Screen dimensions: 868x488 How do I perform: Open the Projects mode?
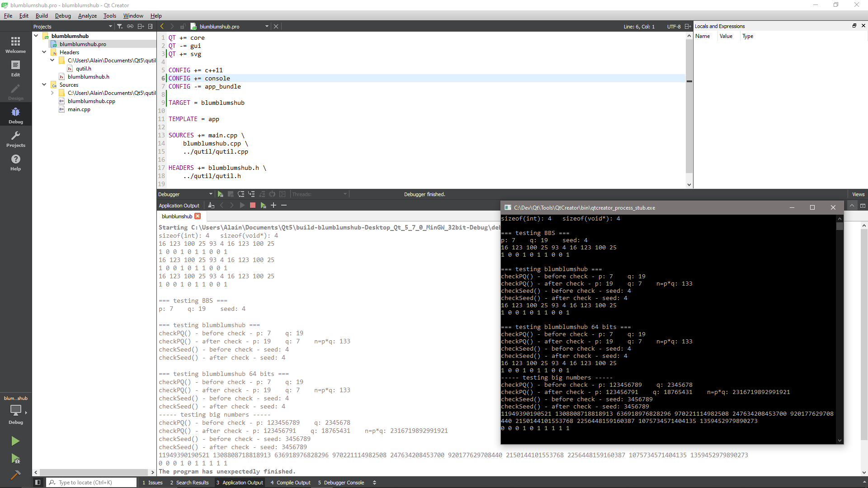[x=15, y=139]
